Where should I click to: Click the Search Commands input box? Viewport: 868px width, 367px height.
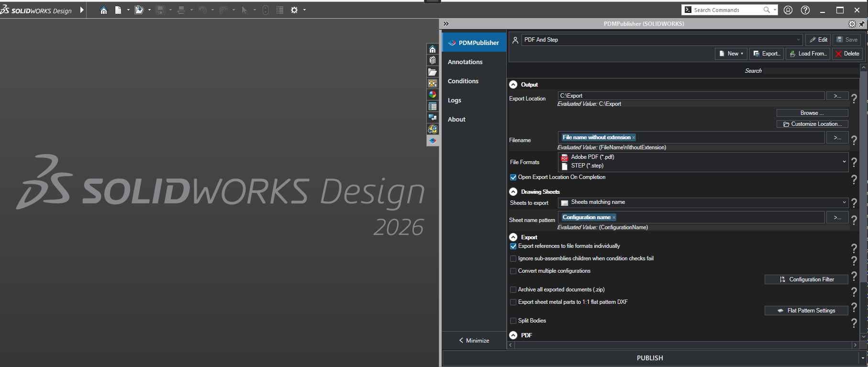[726, 10]
